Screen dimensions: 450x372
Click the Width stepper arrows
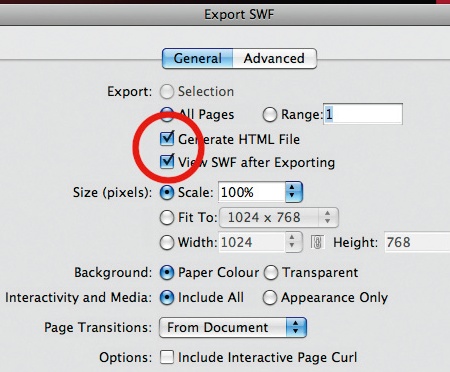(293, 242)
